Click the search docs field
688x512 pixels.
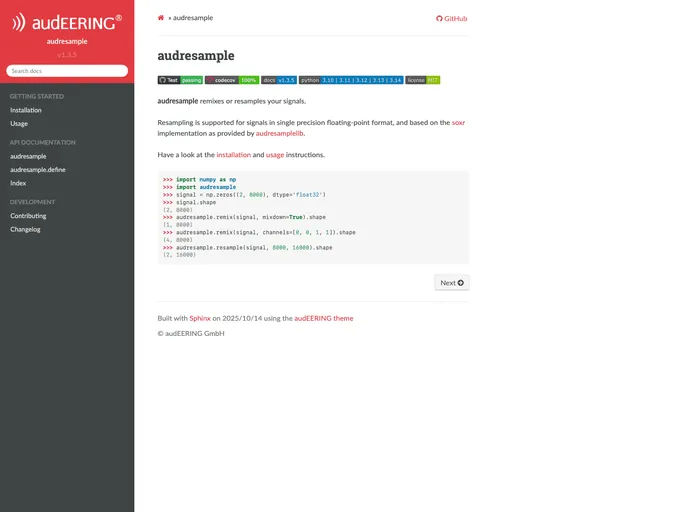click(67, 71)
